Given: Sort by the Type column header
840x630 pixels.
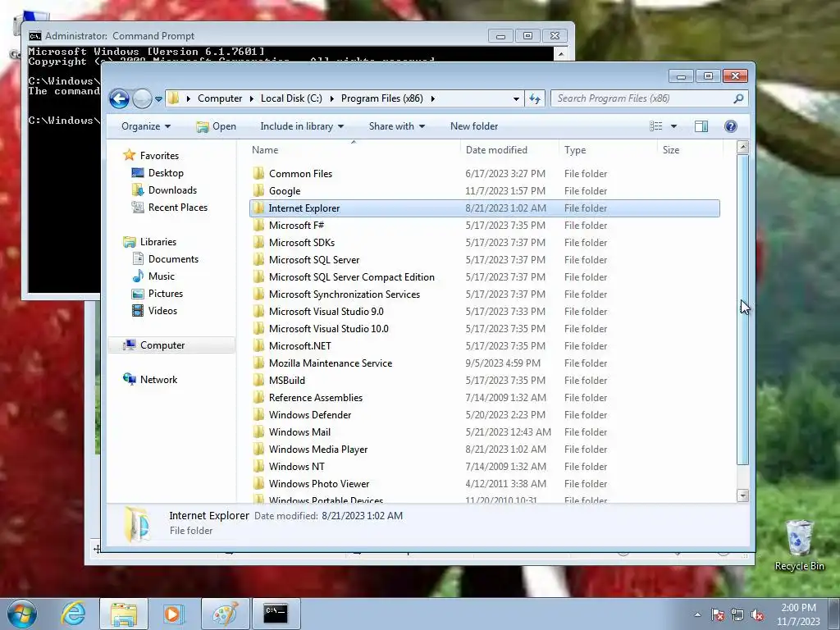Looking at the screenshot, I should point(575,150).
